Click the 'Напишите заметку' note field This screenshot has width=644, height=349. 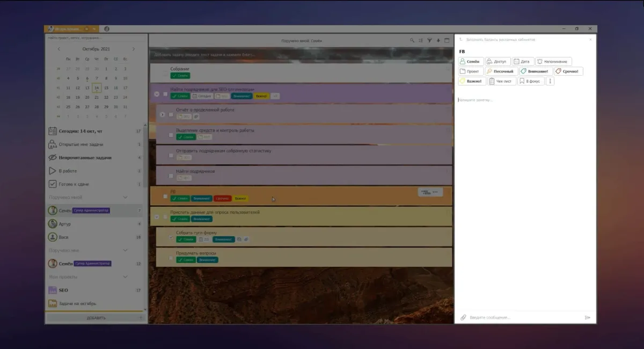click(x=523, y=100)
